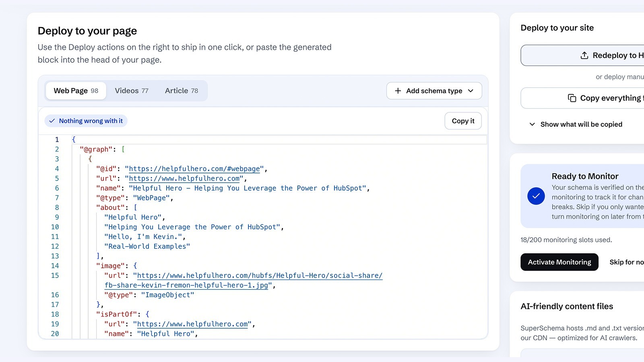Click line number 1 in code editor

(x=57, y=140)
